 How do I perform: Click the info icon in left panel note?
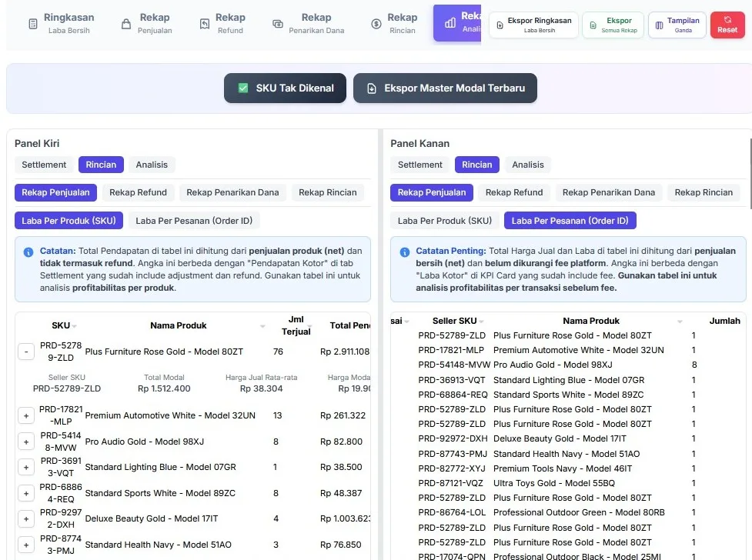(x=28, y=252)
